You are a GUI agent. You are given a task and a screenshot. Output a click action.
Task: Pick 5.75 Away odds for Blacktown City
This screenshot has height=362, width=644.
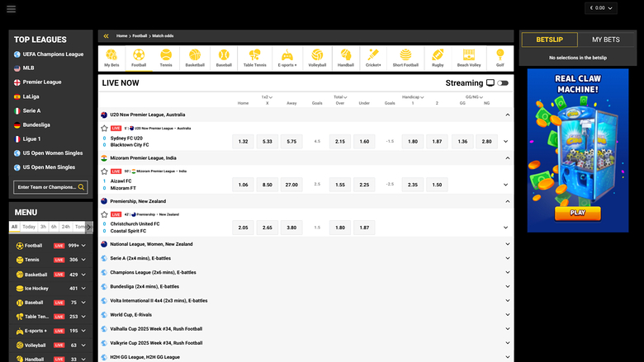point(291,142)
